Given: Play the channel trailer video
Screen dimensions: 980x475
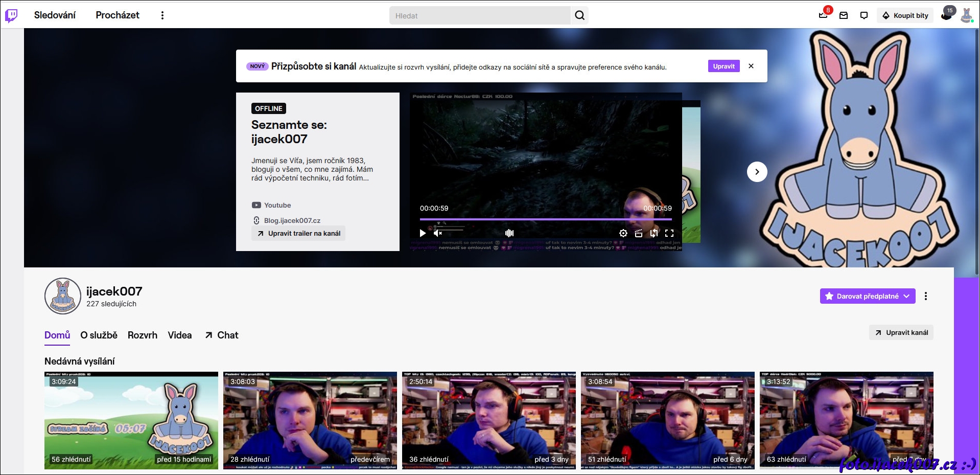Looking at the screenshot, I should pyautogui.click(x=423, y=233).
